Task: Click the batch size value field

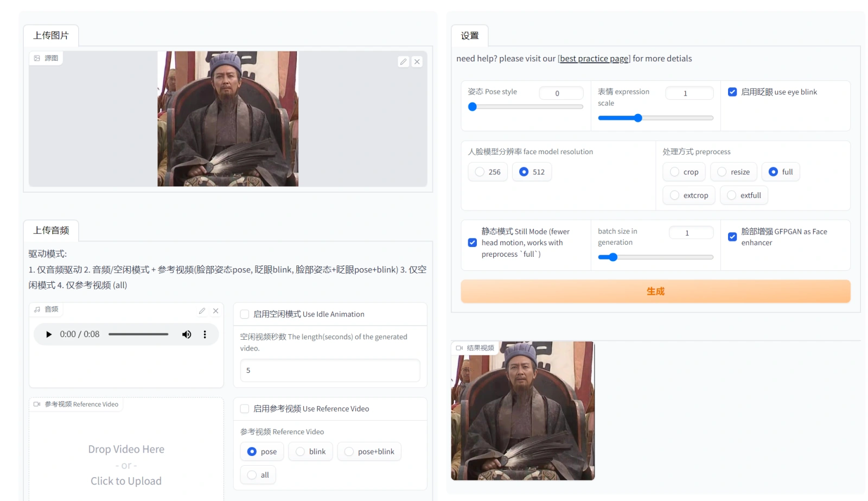Action: [x=691, y=233]
